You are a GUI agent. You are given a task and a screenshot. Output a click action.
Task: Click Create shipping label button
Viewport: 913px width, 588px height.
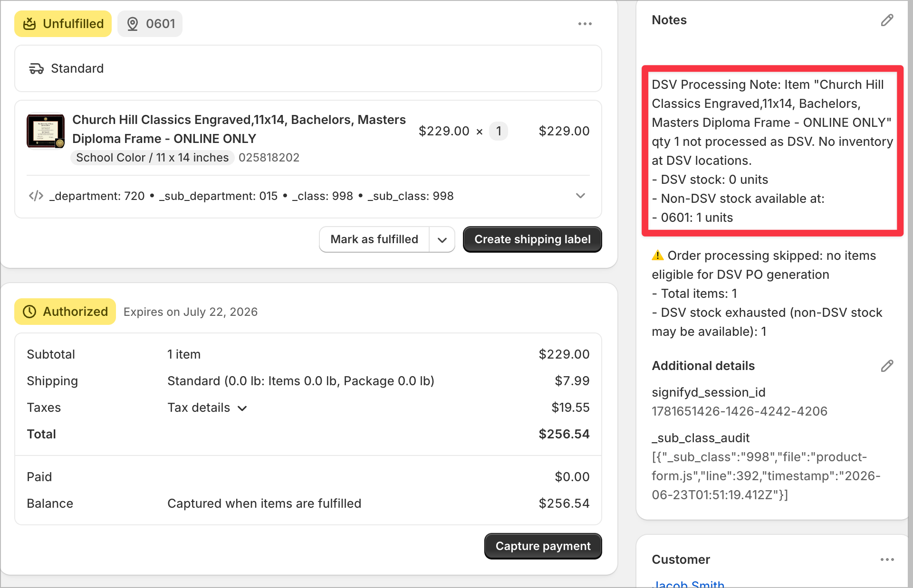pos(532,239)
